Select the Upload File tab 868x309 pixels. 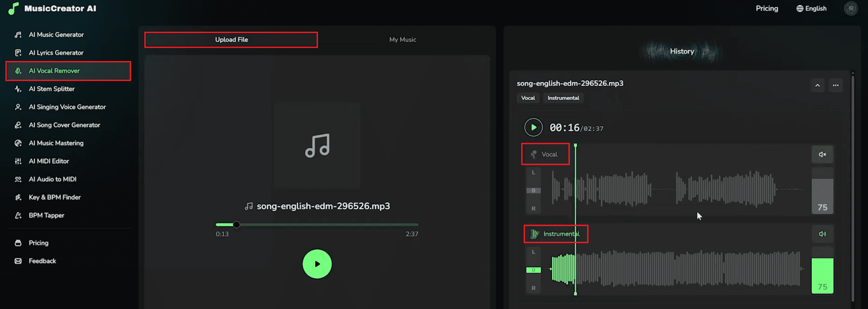tap(231, 39)
